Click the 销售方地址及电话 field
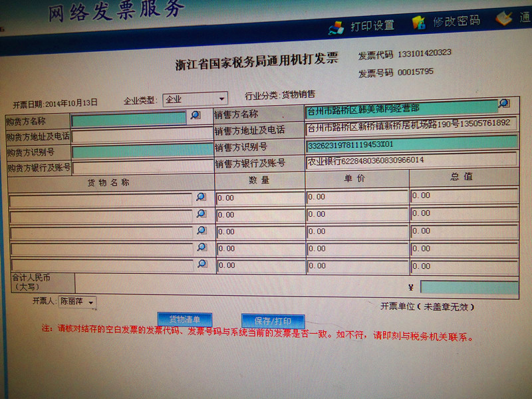This screenshot has width=532, height=399. coord(411,126)
